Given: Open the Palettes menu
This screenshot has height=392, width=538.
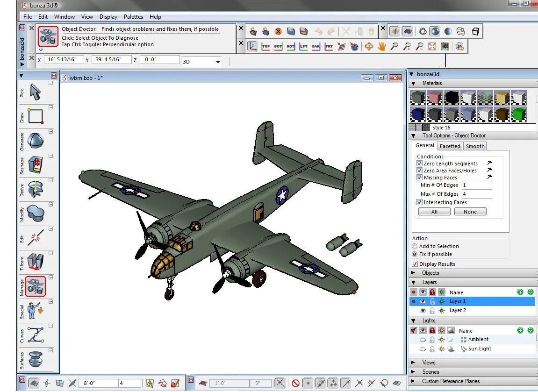Looking at the screenshot, I should [x=133, y=17].
